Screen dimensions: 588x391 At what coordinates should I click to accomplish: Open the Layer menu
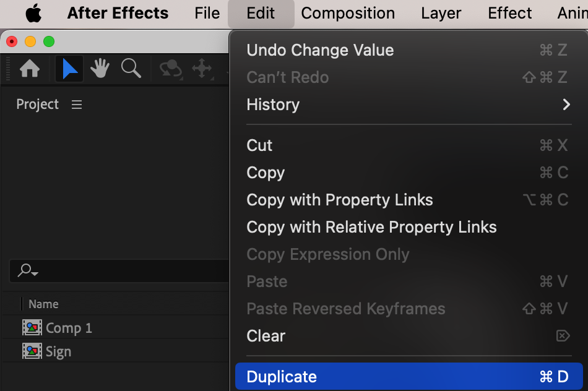click(441, 13)
